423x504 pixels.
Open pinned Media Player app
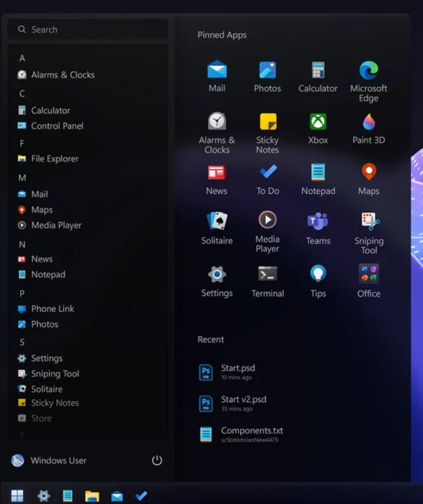267,232
